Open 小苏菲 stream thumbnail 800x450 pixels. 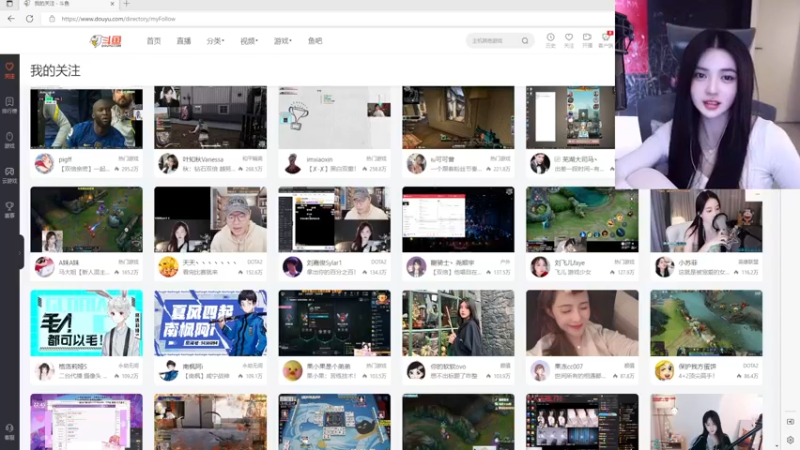click(706, 220)
